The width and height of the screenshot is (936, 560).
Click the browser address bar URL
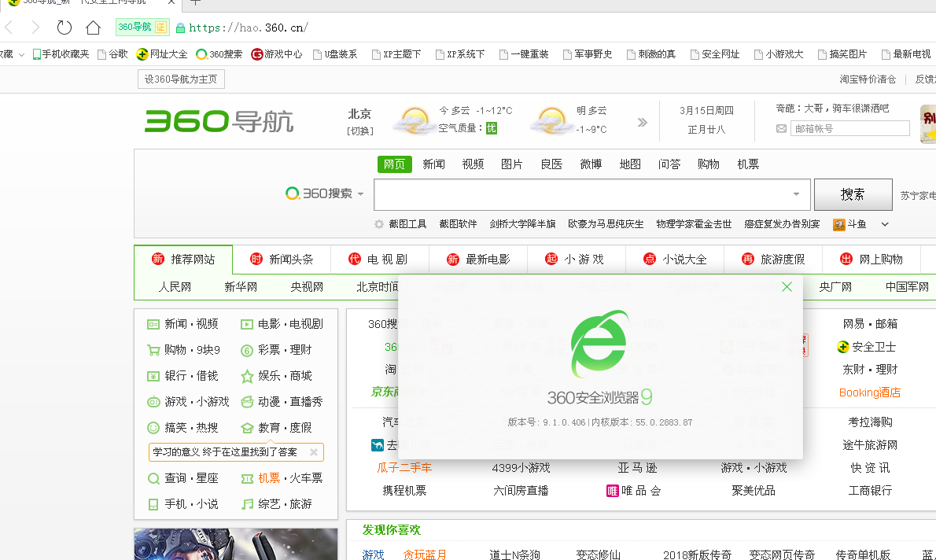249,28
